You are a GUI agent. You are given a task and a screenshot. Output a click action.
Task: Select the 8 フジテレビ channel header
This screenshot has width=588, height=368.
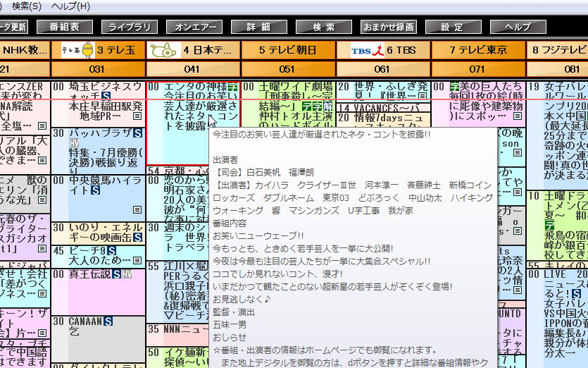(558, 50)
